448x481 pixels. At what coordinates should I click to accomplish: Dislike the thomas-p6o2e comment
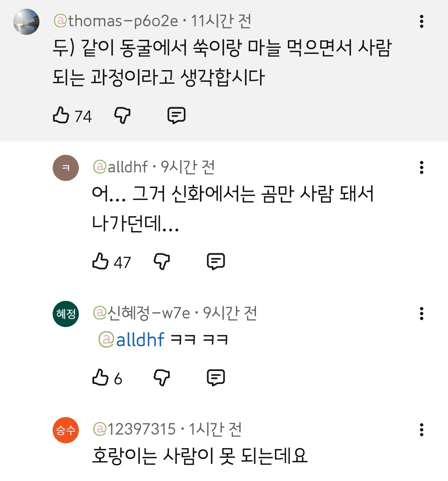click(x=122, y=115)
